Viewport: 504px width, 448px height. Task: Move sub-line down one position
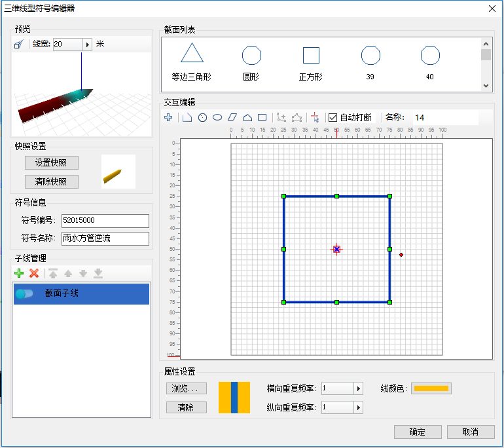pos(83,273)
